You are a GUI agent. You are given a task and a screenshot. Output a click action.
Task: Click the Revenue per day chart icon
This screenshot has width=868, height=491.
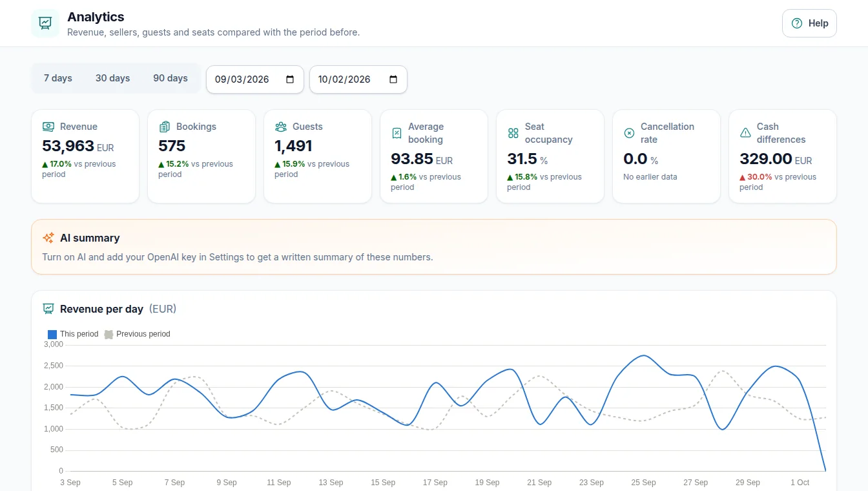[x=48, y=309]
